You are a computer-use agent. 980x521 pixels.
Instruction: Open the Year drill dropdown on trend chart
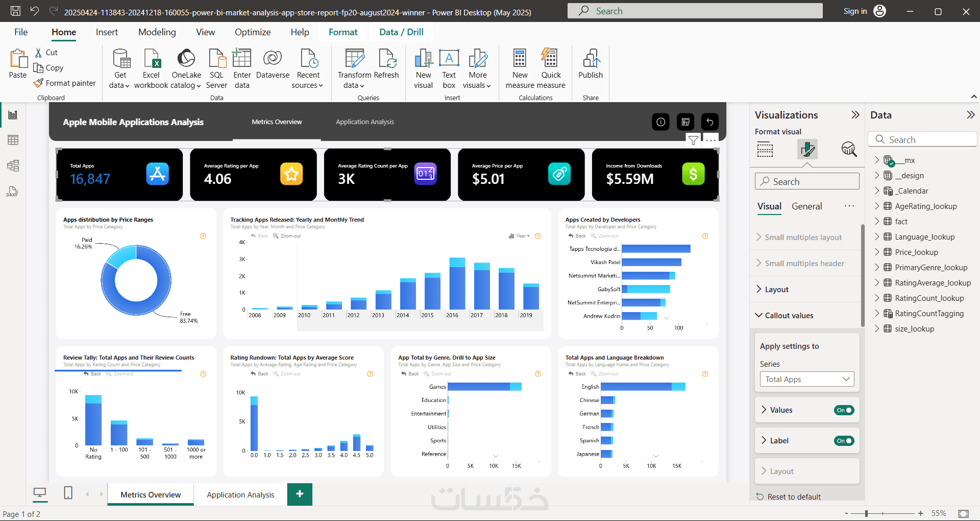point(520,236)
